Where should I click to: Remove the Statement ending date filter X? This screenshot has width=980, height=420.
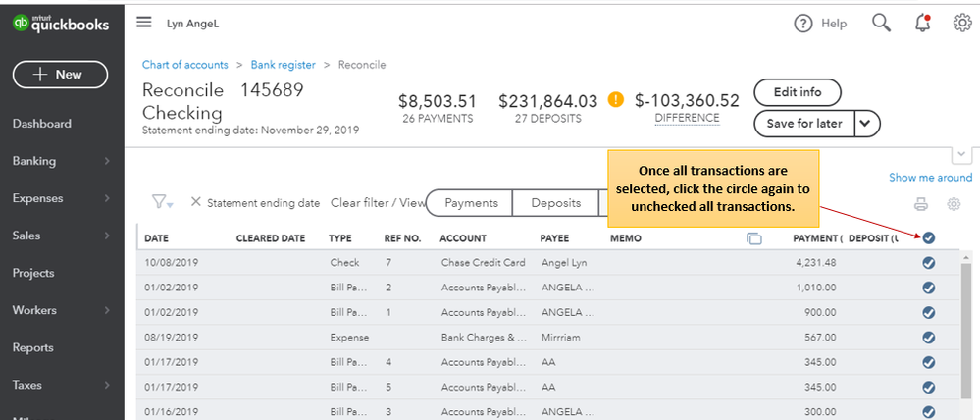195,202
